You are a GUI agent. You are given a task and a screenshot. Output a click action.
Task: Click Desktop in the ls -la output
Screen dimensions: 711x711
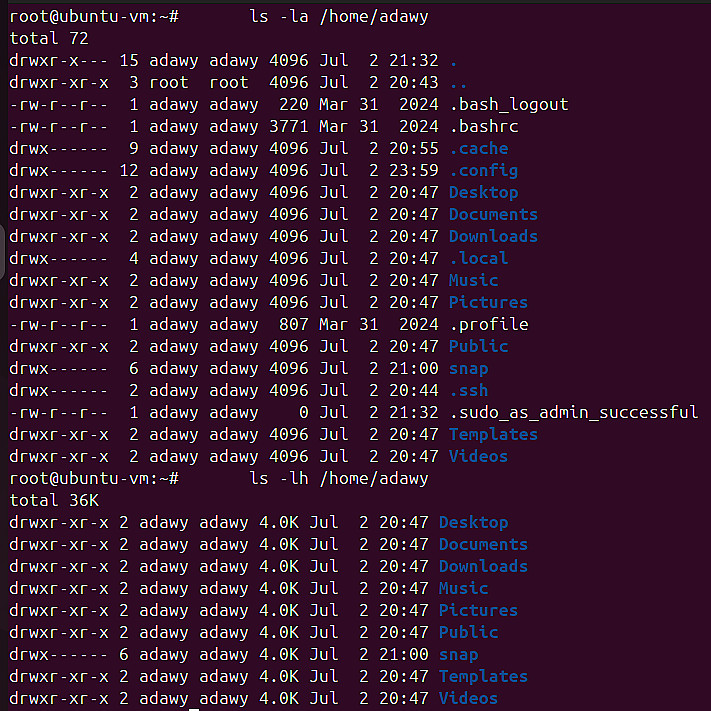point(483,193)
